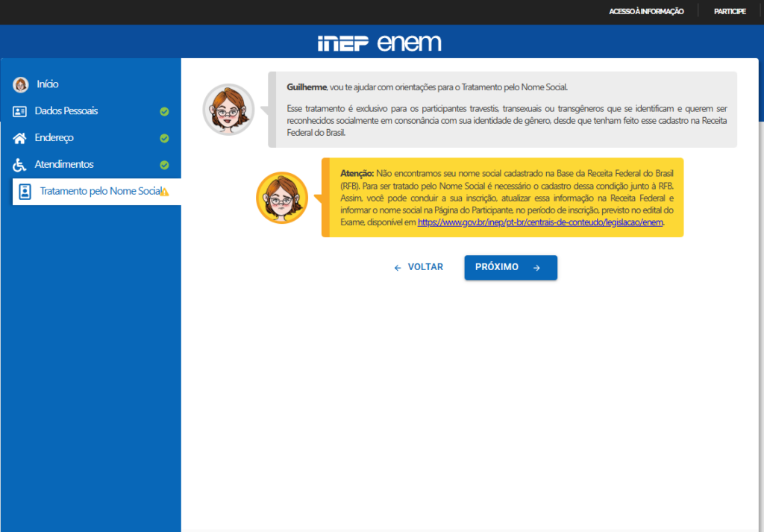
Task: Open the gov.br legislacao/enem link
Action: 540,222
